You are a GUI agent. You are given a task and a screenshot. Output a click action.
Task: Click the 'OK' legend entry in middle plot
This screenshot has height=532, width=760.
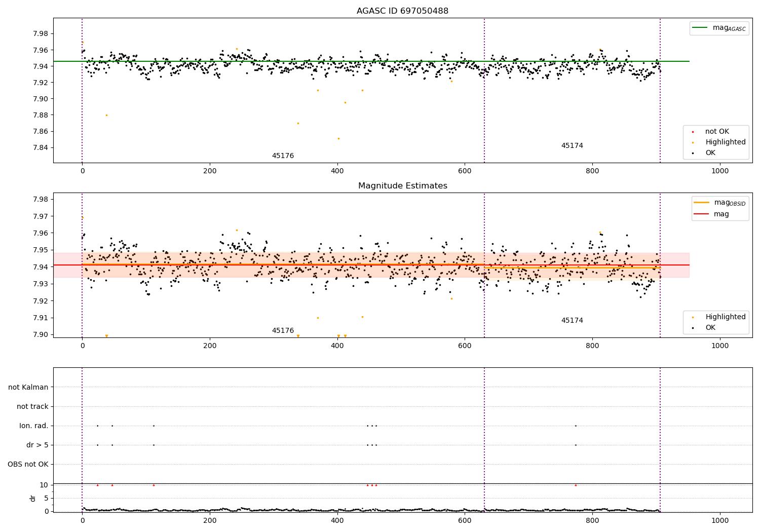(x=710, y=327)
